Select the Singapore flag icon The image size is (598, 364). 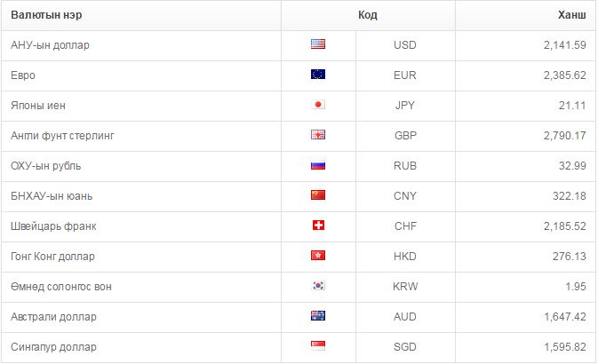click(x=318, y=345)
